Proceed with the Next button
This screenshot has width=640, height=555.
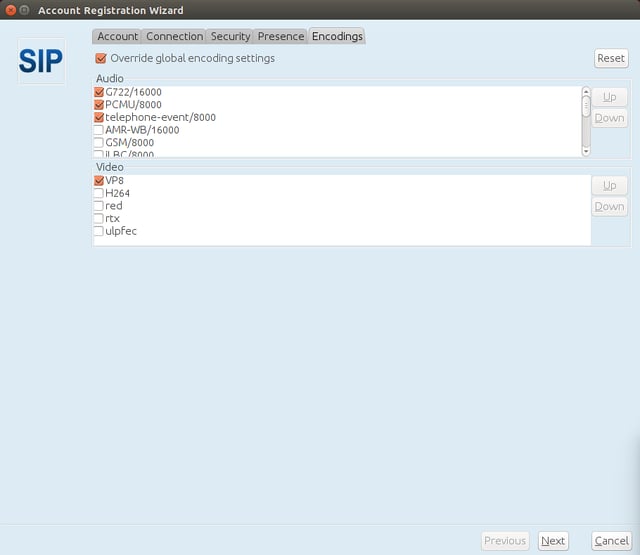click(553, 541)
